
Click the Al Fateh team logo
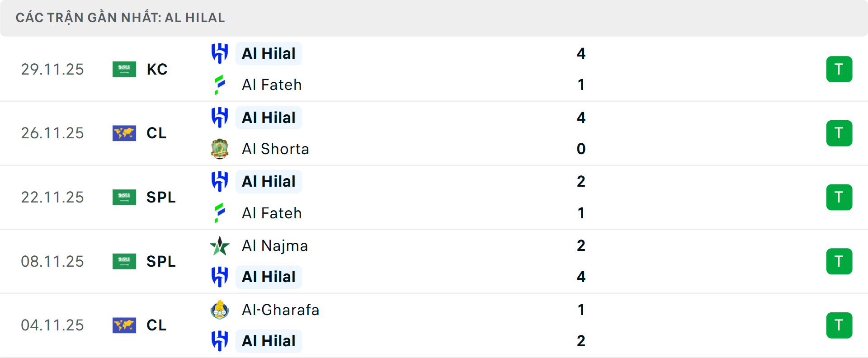coord(220,85)
